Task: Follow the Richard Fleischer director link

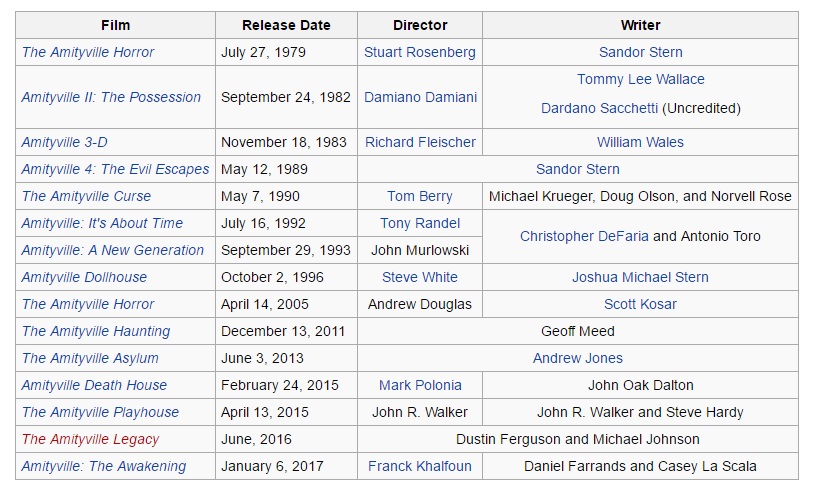Action: pyautogui.click(x=420, y=142)
